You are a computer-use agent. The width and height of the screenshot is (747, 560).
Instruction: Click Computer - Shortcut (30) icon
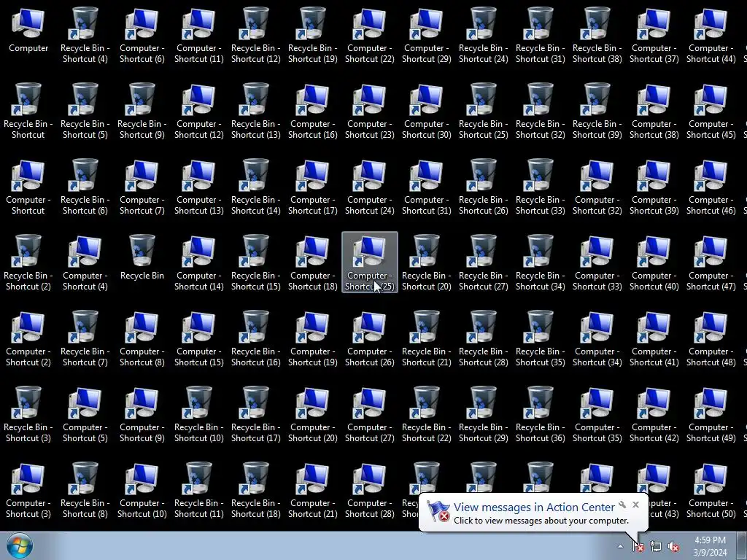tap(426, 111)
